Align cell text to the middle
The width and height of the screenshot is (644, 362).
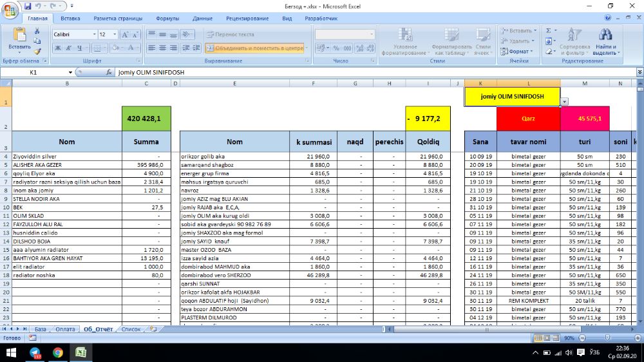click(163, 35)
